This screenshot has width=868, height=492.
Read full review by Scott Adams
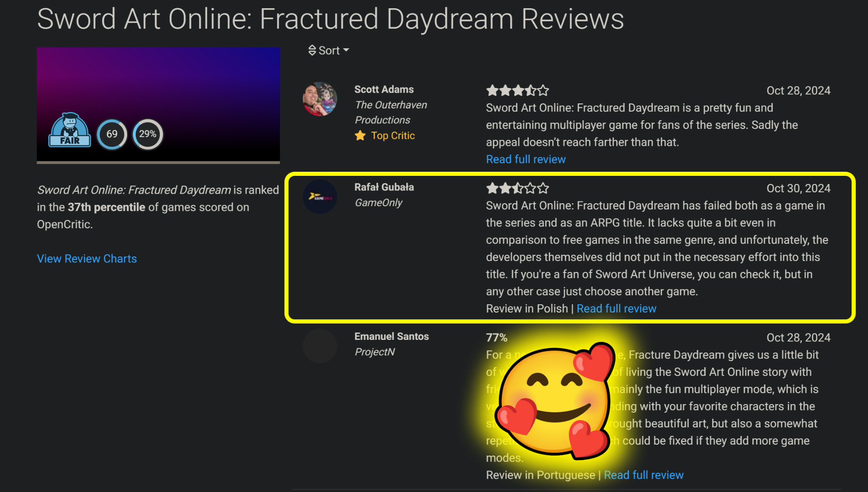pos(526,159)
